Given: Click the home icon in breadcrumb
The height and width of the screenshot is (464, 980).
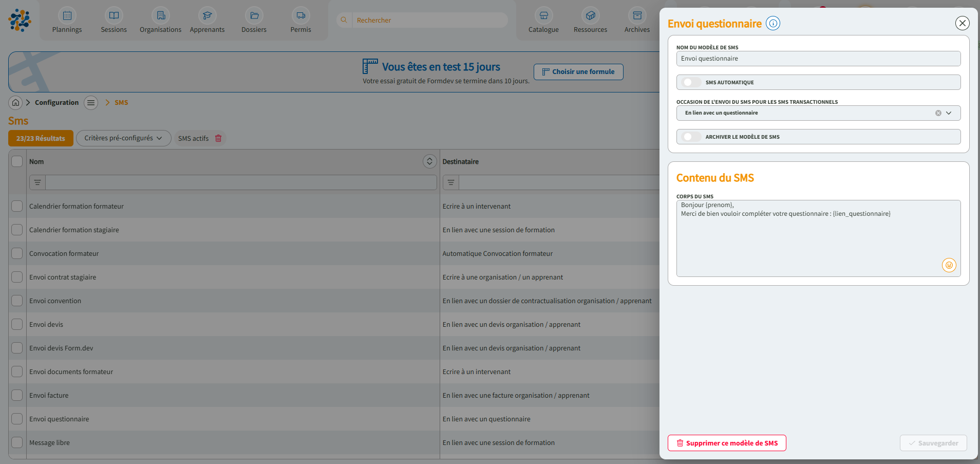Looking at the screenshot, I should (16, 103).
